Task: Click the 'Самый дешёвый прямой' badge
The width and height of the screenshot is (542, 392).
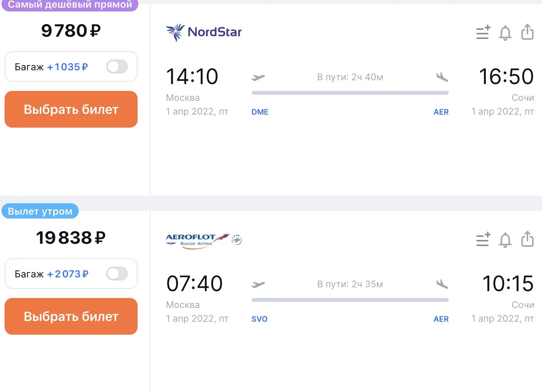Action: pyautogui.click(x=70, y=5)
